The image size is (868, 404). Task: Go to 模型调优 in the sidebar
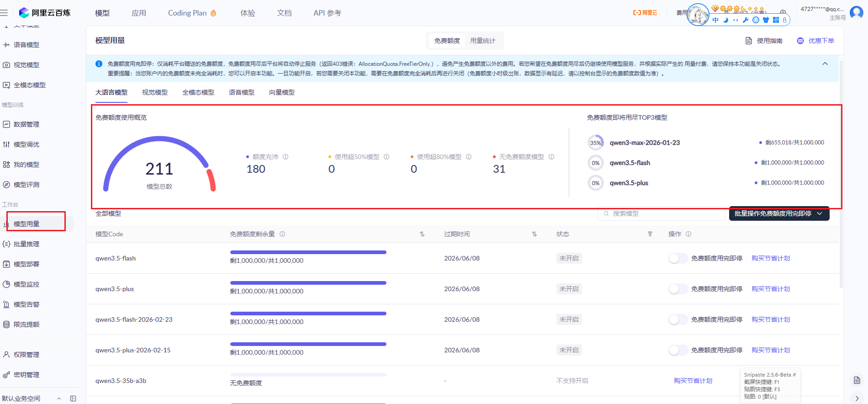pyautogui.click(x=26, y=144)
